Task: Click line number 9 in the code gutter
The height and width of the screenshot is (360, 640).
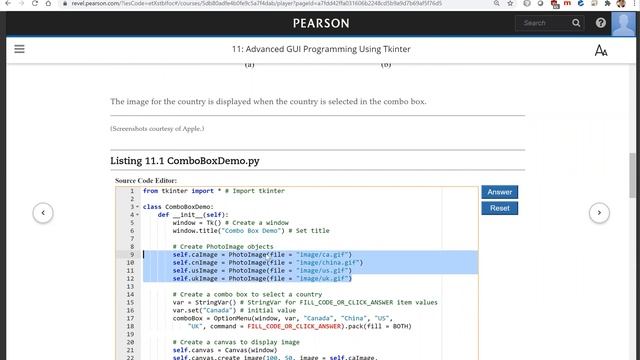Action: (131, 254)
